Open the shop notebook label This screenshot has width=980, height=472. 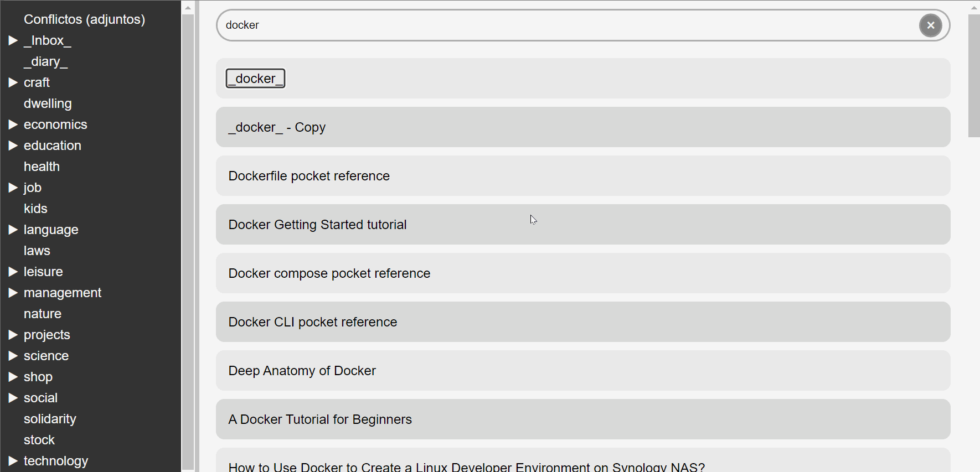tap(38, 377)
